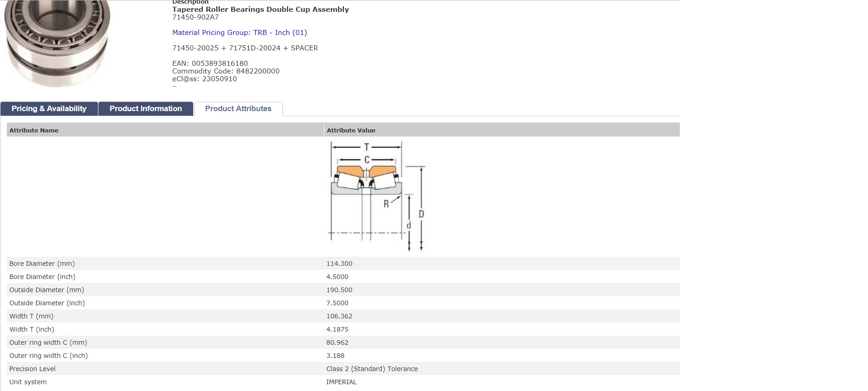Click the Width T (inch) row label
Viewport: 868px width, 391px height.
32,329
